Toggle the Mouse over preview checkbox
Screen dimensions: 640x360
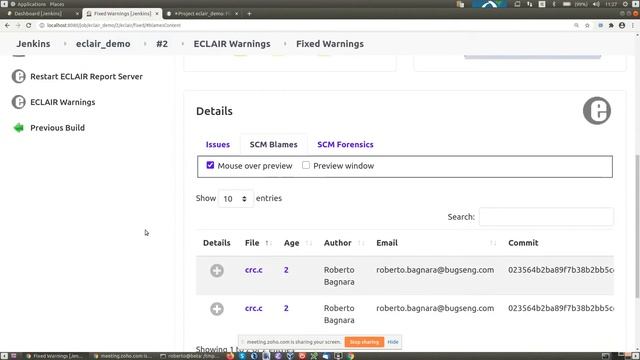click(210, 165)
